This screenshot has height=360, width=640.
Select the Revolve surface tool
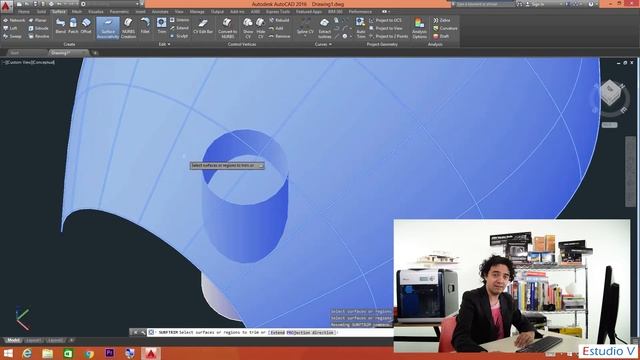point(39,36)
